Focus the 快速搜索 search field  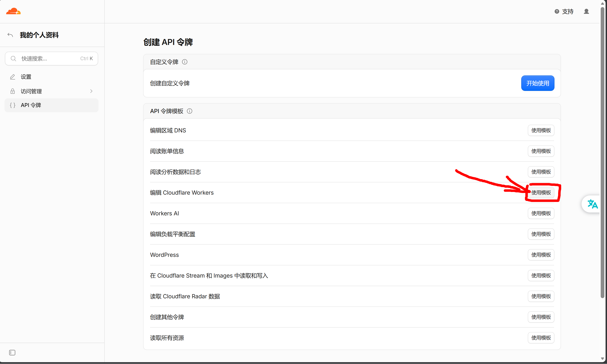click(x=51, y=58)
